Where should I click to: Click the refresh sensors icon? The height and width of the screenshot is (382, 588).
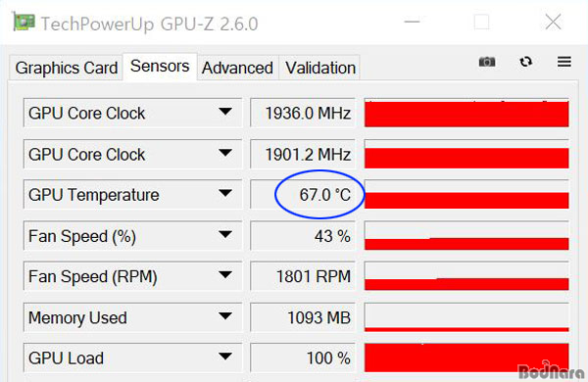click(x=525, y=62)
